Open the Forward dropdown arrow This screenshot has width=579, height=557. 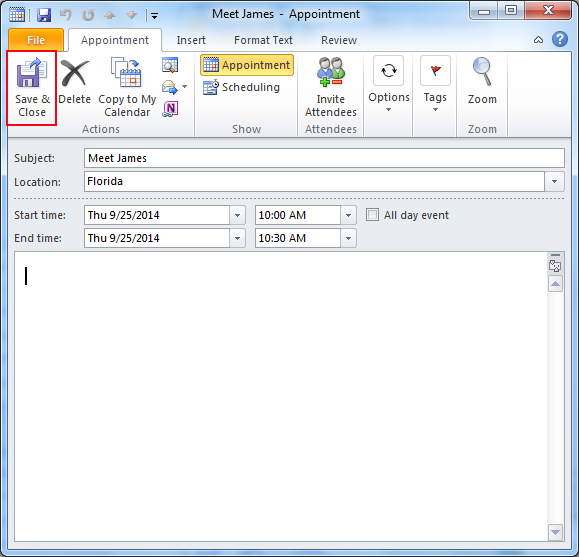[185, 87]
